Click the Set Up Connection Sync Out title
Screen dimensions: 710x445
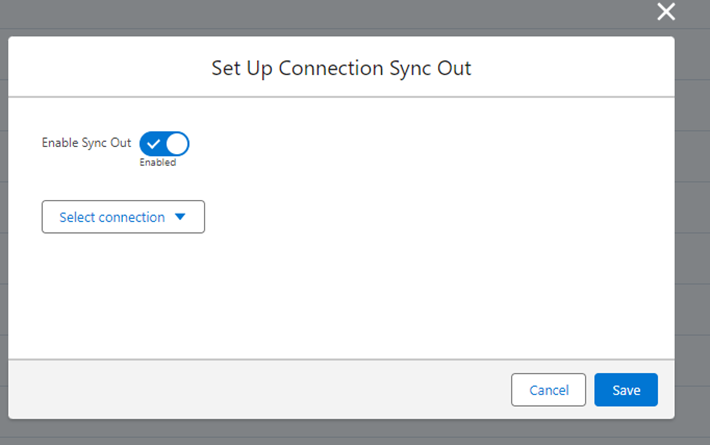click(341, 68)
